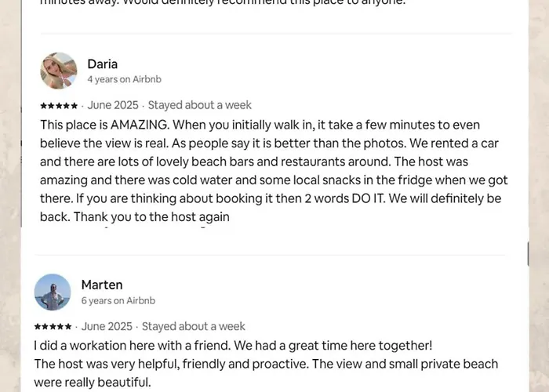Open Marten's profile photo
Viewport: 549px width, 392px height.
point(53,292)
